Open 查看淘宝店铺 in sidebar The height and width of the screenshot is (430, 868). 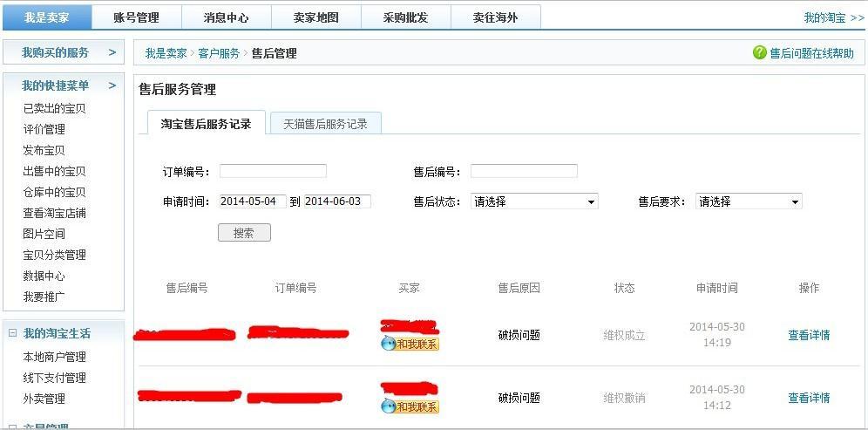54,213
